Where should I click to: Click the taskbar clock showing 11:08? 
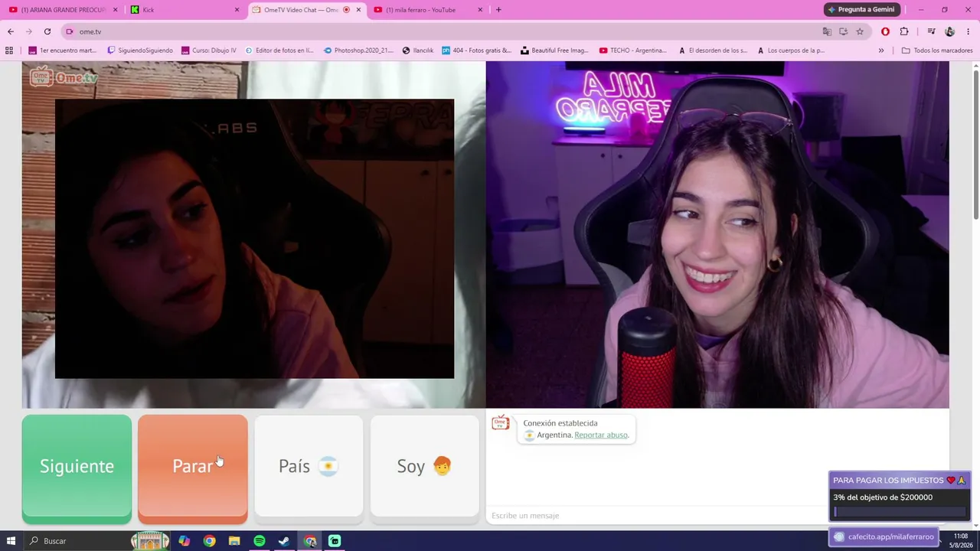click(x=961, y=540)
